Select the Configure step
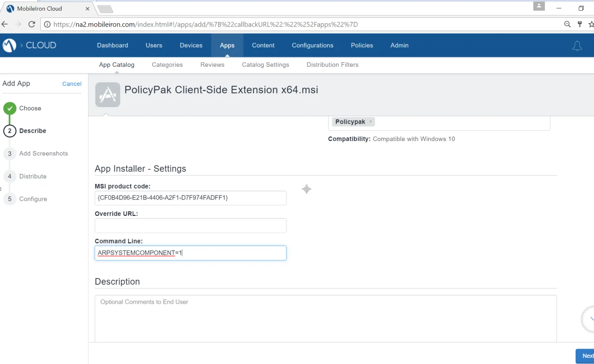 (x=33, y=199)
